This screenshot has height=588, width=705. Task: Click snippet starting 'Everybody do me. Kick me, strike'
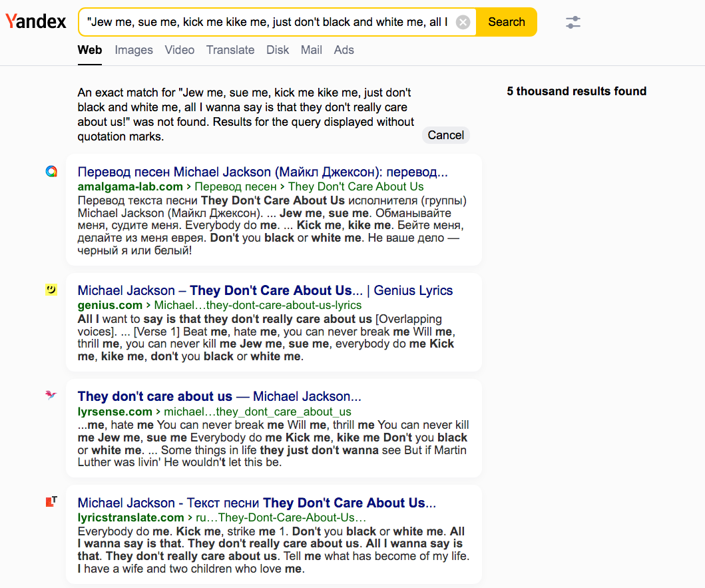[274, 550]
